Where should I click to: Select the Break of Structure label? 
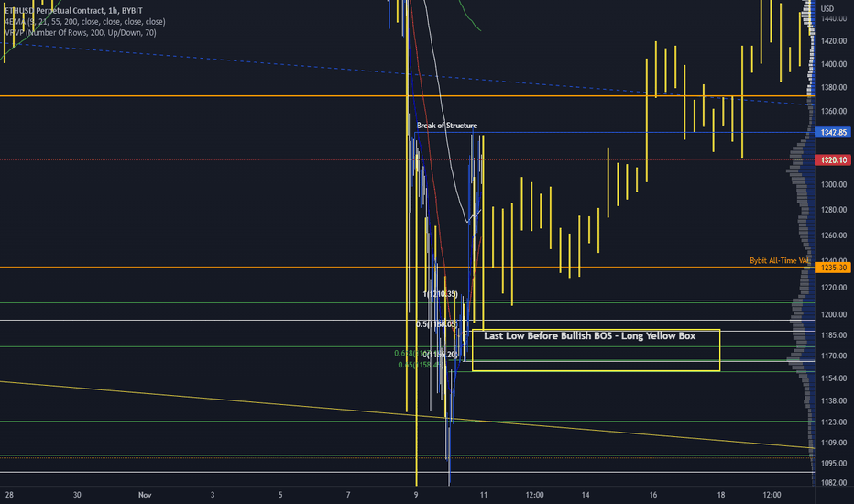tap(446, 126)
